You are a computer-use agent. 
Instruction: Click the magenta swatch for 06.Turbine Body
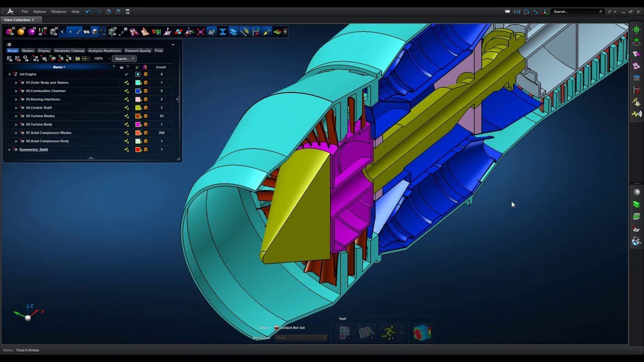coord(138,124)
